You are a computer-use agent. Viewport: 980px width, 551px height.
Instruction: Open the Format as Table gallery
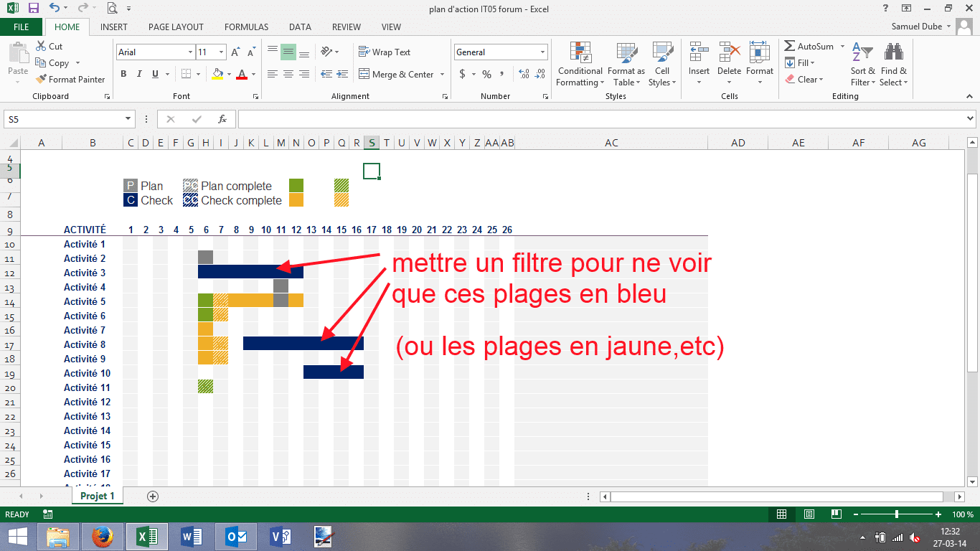click(626, 65)
